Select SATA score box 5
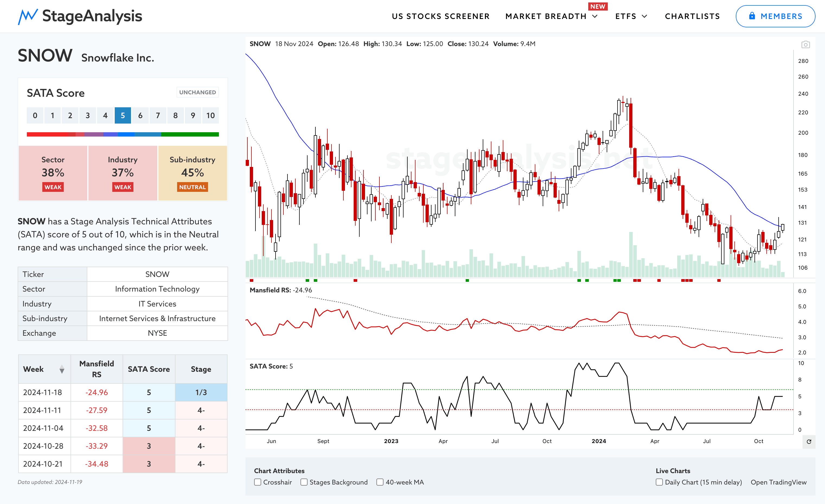The image size is (825, 504). click(x=123, y=115)
